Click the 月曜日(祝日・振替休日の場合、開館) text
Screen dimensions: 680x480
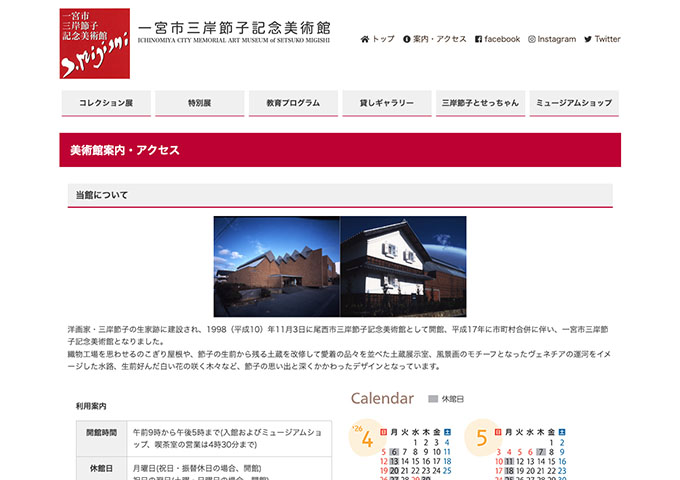coord(197,468)
